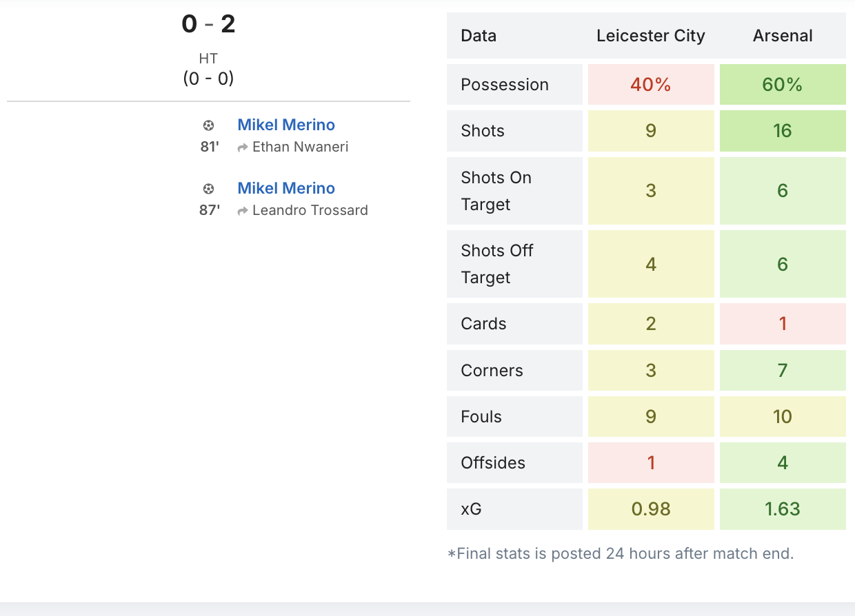Click the Corners row label
The height and width of the screenshot is (616, 855).
click(x=492, y=371)
